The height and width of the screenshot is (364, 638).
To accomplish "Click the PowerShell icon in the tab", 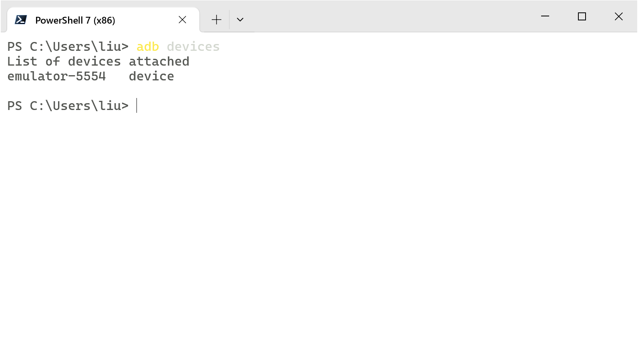I will [x=20, y=20].
